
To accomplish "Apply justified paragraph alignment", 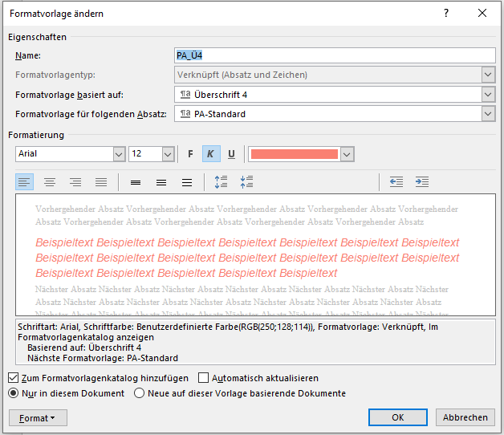I will (100, 182).
